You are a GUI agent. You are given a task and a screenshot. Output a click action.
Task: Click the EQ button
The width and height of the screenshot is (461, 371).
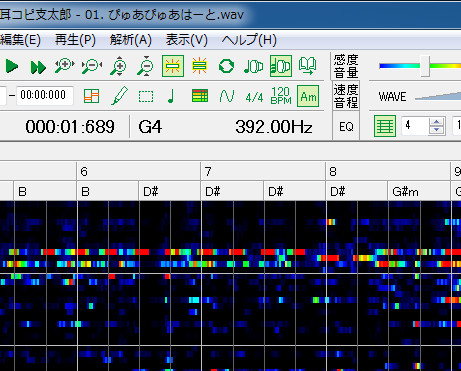point(346,127)
